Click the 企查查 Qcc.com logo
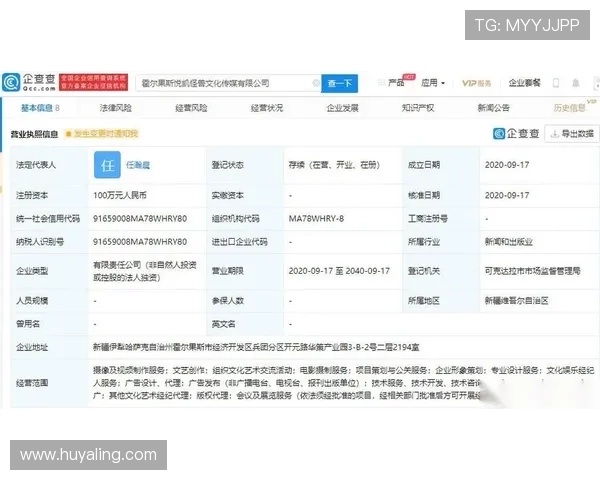Viewport: 600px width, 480px height. click(29, 82)
